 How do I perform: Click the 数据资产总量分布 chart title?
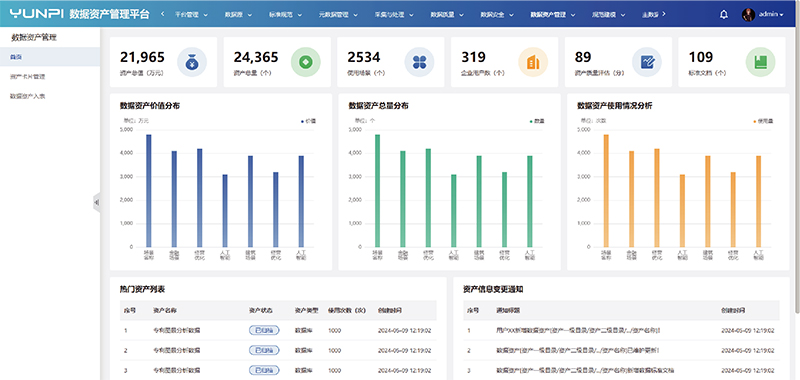click(378, 106)
